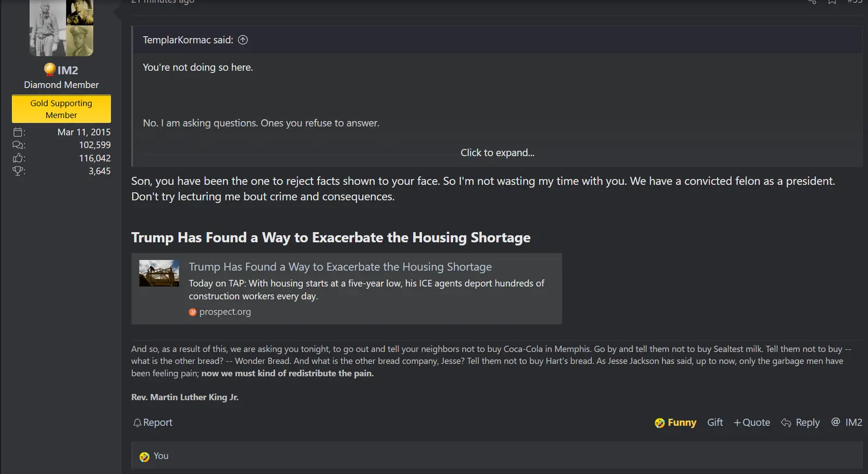View who reacted: click "You"
Viewport: 868px width, 474px height.
[x=161, y=456]
